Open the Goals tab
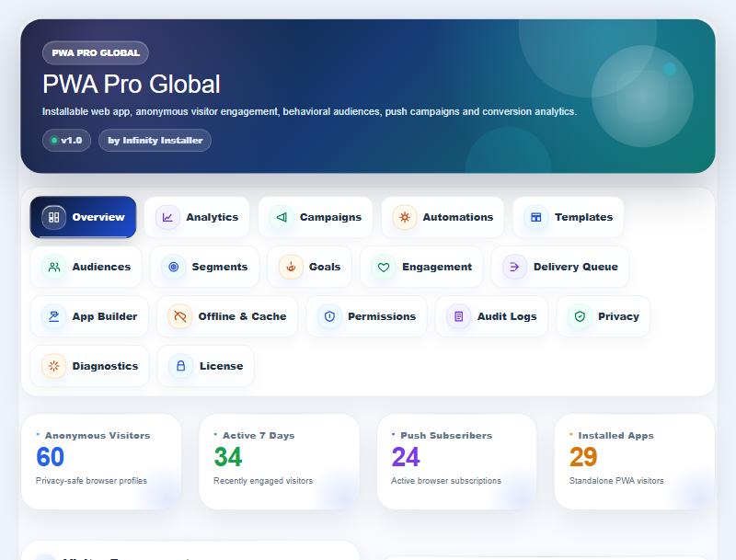 tap(309, 267)
